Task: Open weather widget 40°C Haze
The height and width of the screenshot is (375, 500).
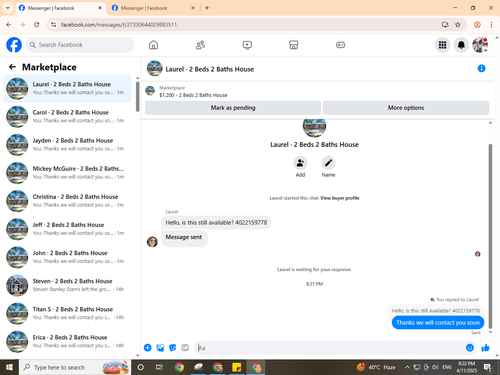Action: [376, 367]
